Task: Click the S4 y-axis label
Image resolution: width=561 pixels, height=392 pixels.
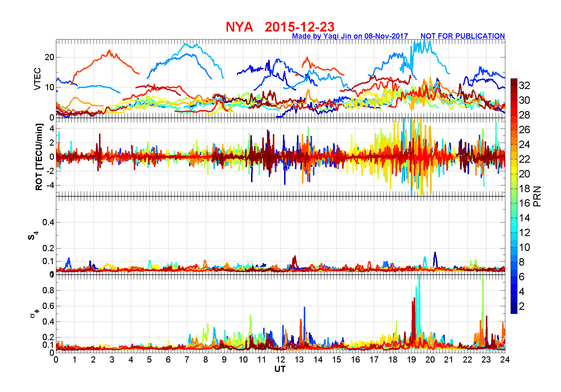Action: coord(33,236)
